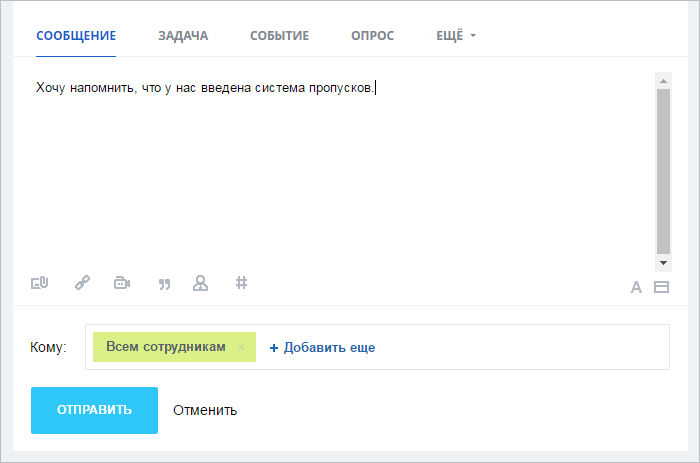This screenshot has height=463, width=700.
Task: Place cursor in the message text after 'пропусков.'
Action: click(375, 88)
